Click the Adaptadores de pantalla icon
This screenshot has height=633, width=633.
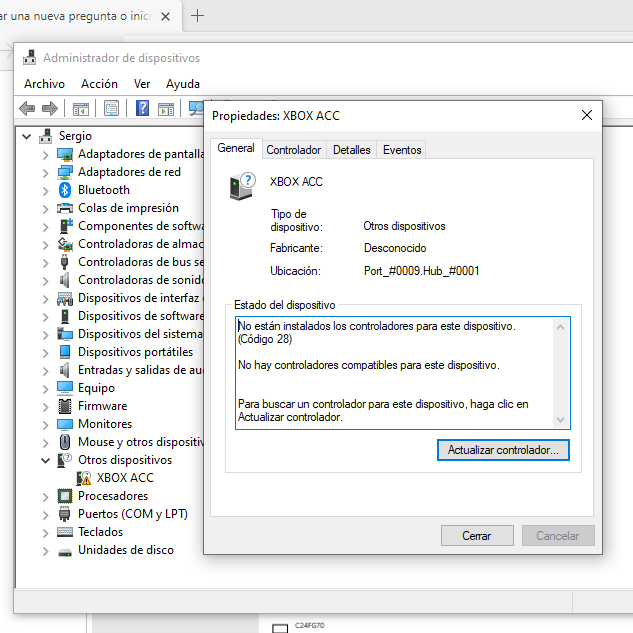(x=65, y=154)
